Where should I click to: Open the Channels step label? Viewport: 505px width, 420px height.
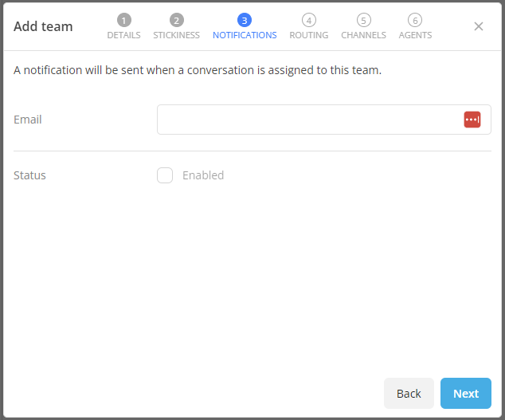pyautogui.click(x=363, y=35)
